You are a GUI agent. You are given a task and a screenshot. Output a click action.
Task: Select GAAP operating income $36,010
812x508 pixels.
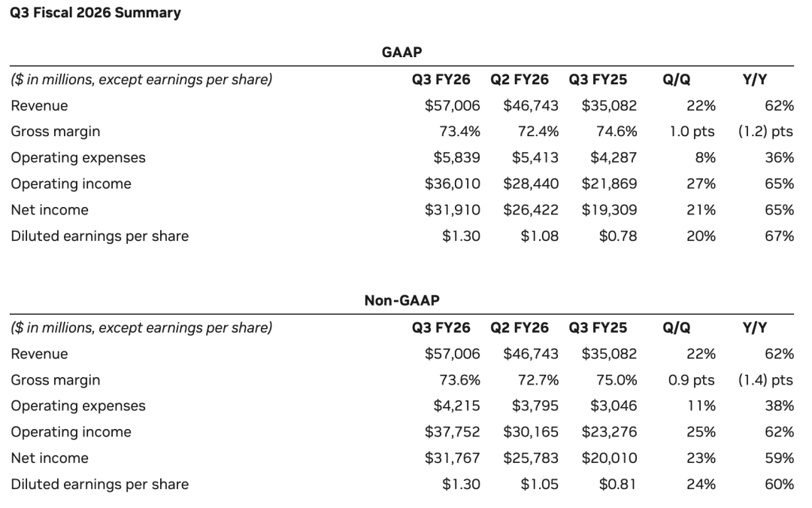(453, 184)
